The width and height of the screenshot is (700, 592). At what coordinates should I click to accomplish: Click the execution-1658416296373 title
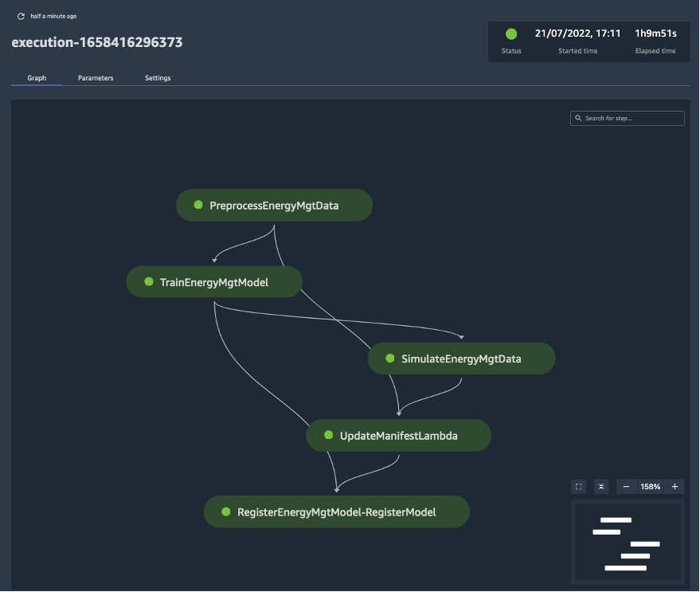pos(96,42)
